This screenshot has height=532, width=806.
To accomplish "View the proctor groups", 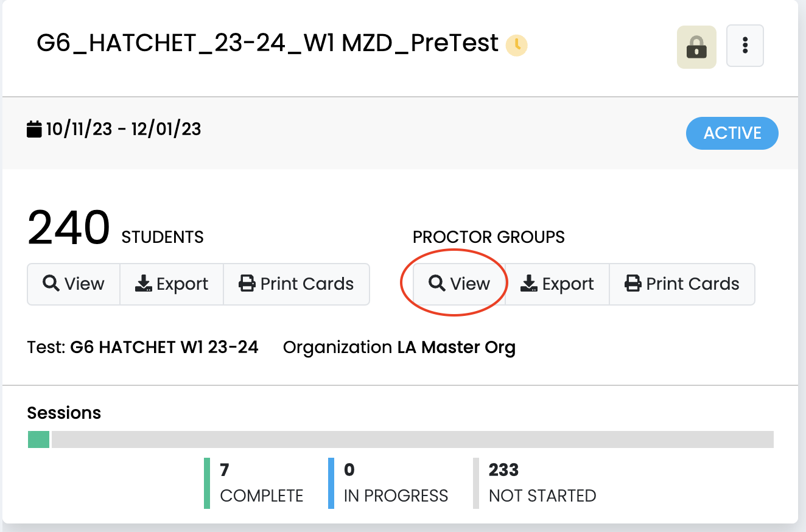I will [460, 284].
